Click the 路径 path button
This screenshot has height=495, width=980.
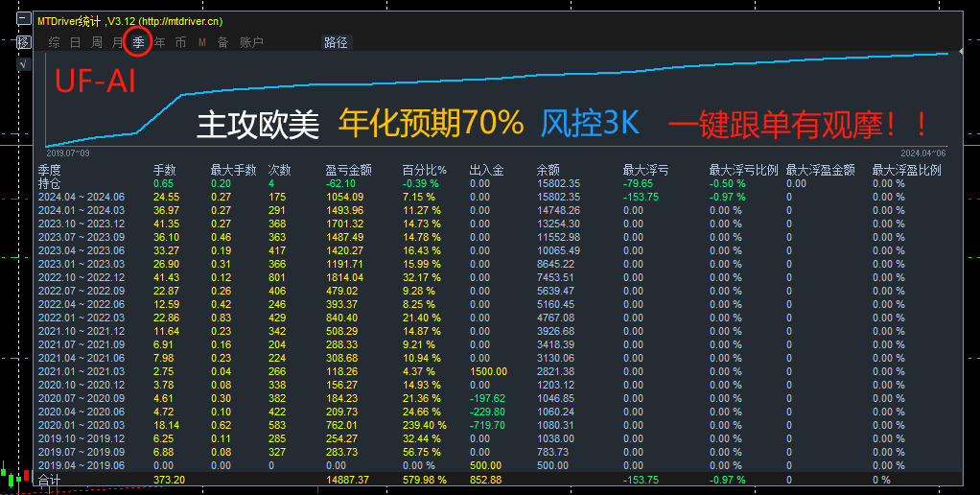pyautogui.click(x=337, y=42)
